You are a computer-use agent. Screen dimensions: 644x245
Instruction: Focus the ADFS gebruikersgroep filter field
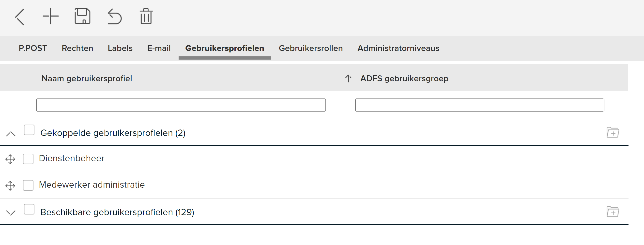coord(479,105)
